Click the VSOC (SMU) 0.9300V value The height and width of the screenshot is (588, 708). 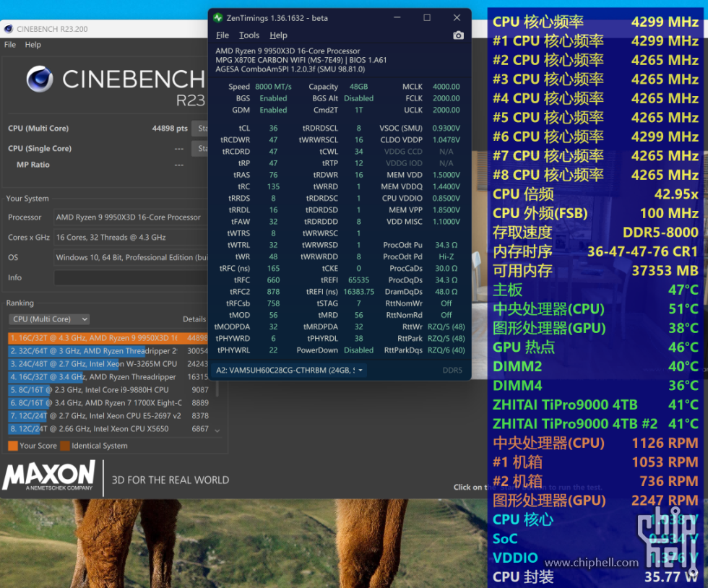[x=446, y=129]
